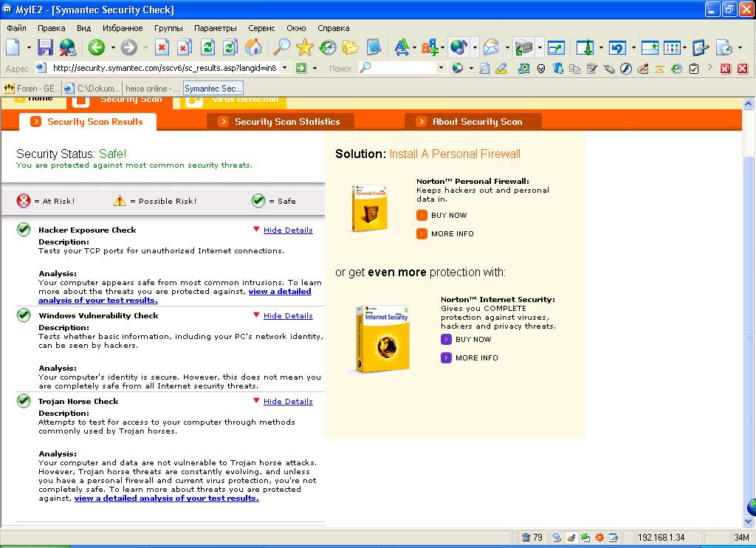Click the green Back arrow button
Image resolution: width=756 pixels, height=548 pixels.
tap(97, 47)
